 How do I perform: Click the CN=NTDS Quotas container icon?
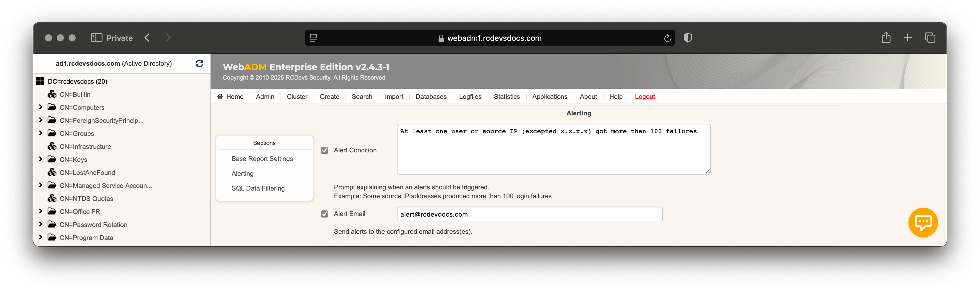point(52,198)
